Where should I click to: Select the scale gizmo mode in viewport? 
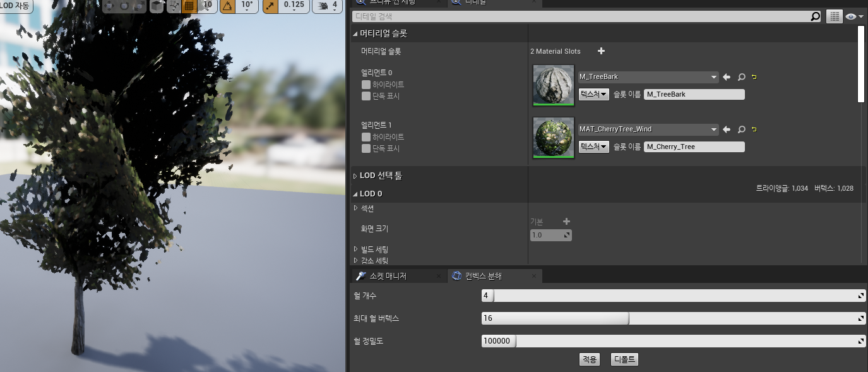click(x=140, y=6)
